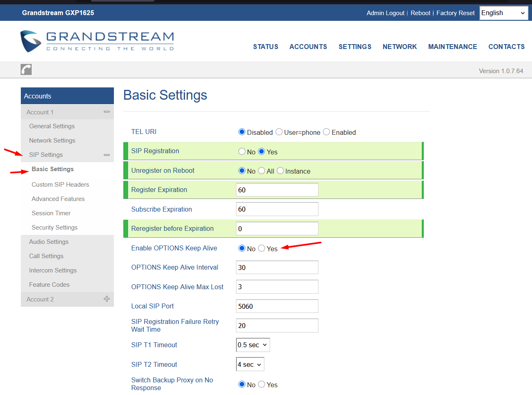Select No for Unregister on Reboot
The height and width of the screenshot is (395, 532).
pyautogui.click(x=242, y=171)
